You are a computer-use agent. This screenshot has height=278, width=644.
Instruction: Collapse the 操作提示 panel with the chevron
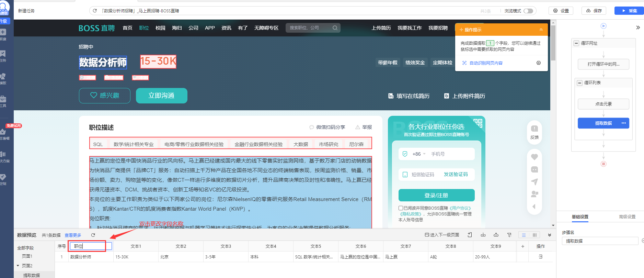point(541,30)
